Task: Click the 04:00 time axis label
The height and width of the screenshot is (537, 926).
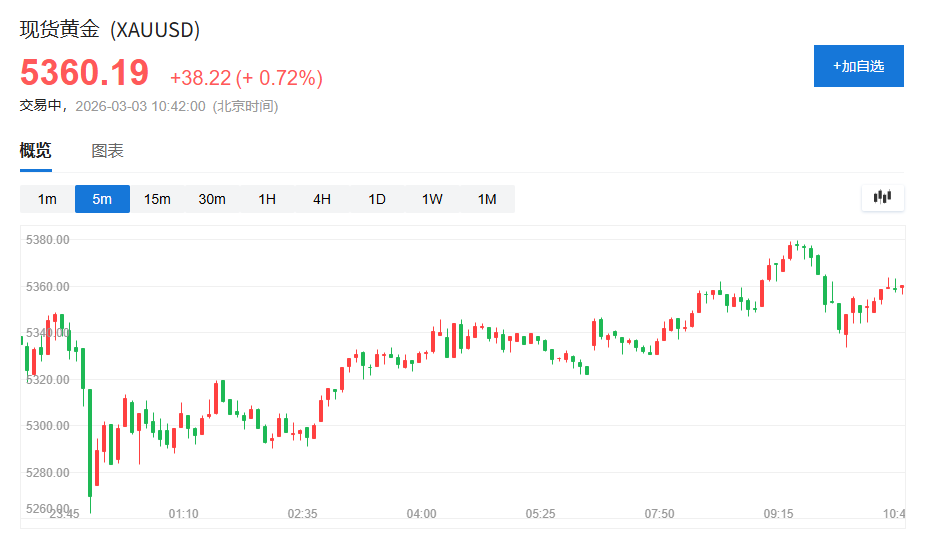Action: [421, 514]
